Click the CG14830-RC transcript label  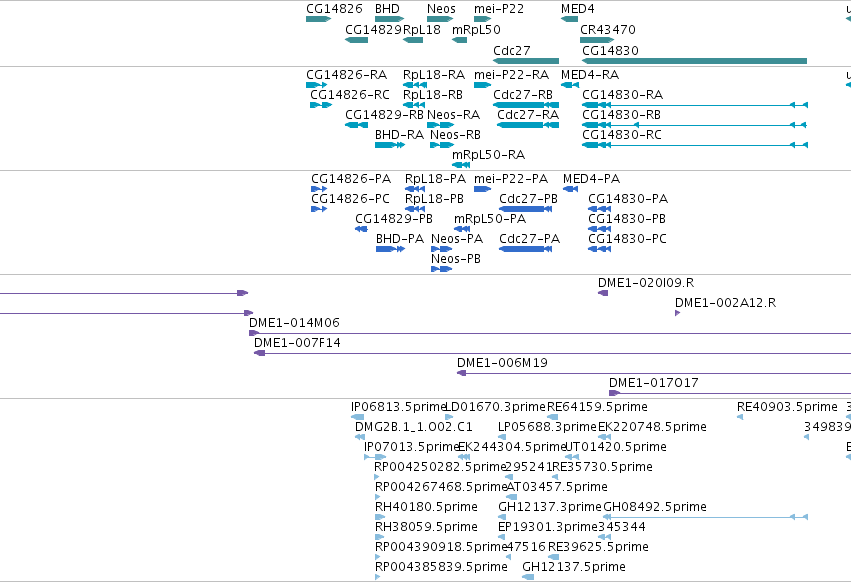click(622, 135)
